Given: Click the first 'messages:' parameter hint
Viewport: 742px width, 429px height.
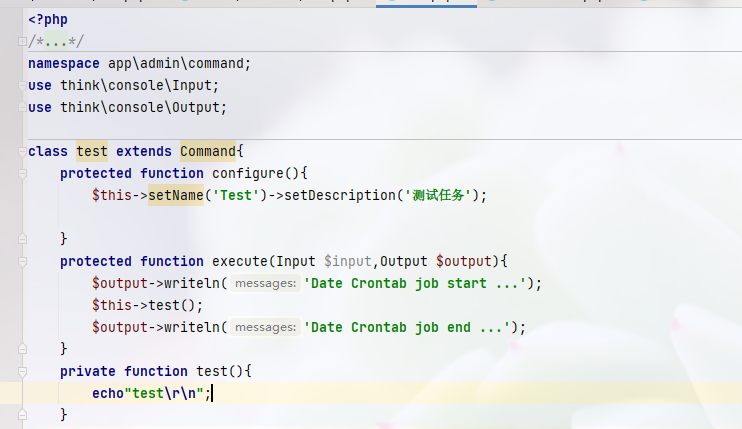Looking at the screenshot, I should [265, 283].
